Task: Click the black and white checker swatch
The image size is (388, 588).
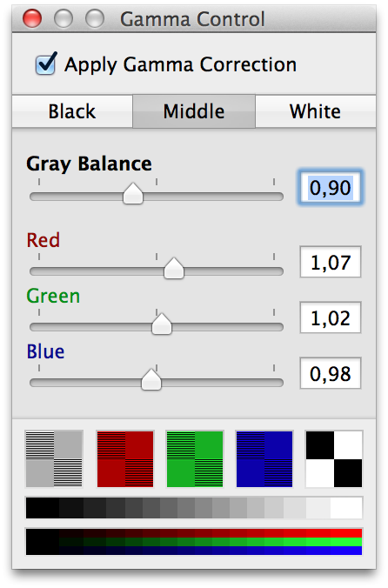Action: click(x=334, y=459)
